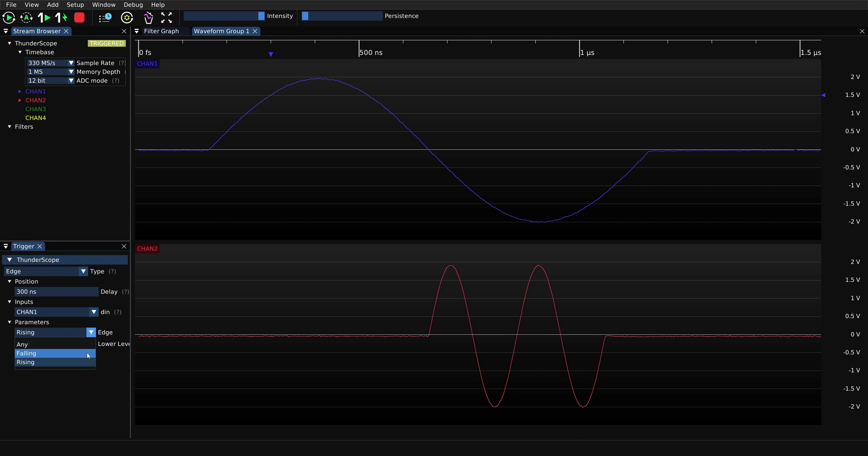
Task: Toggle fullscreen with the arrows icon
Action: [166, 18]
